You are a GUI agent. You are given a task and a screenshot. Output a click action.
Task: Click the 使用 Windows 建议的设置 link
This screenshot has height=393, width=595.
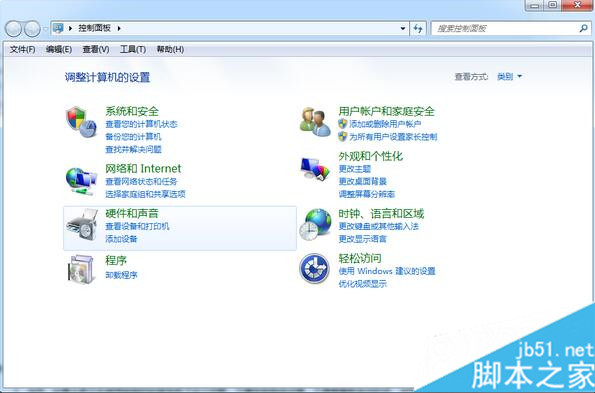pos(387,271)
